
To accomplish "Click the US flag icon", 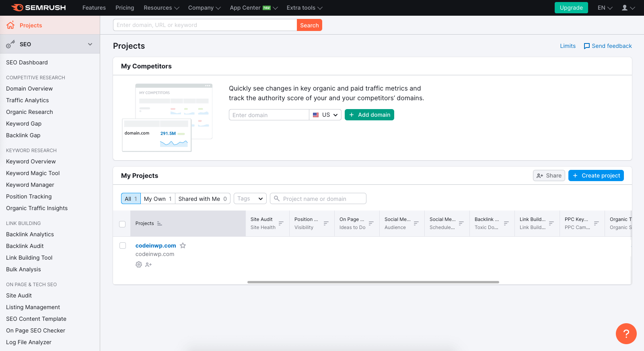I will click(316, 115).
